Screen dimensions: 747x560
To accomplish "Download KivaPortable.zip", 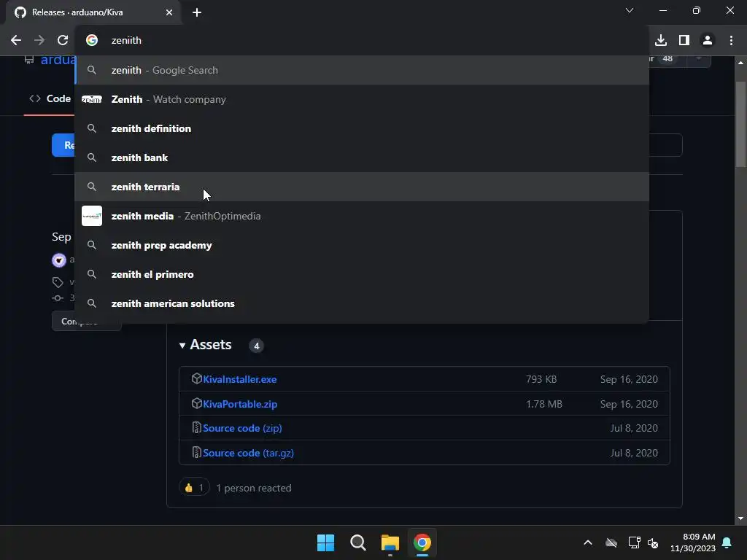I will point(240,404).
